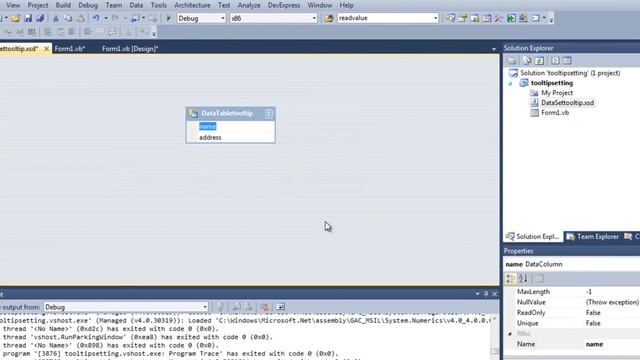640x360 pixels.
Task: Collapse the tooltipsetting project node
Action: 510,83
